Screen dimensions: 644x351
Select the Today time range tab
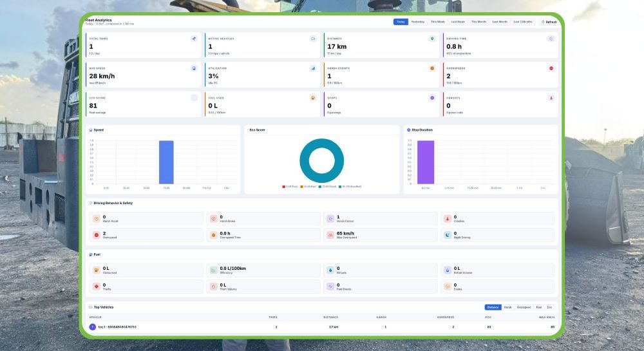point(401,22)
